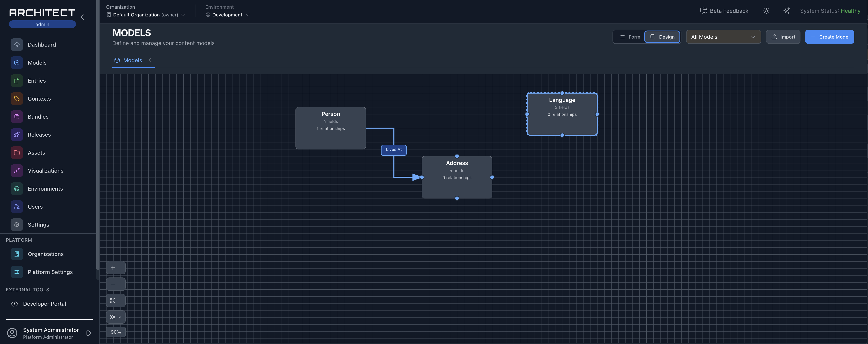Image resolution: width=868 pixels, height=344 pixels.
Task: Click the Beta Feedback chat icon
Action: (x=703, y=11)
